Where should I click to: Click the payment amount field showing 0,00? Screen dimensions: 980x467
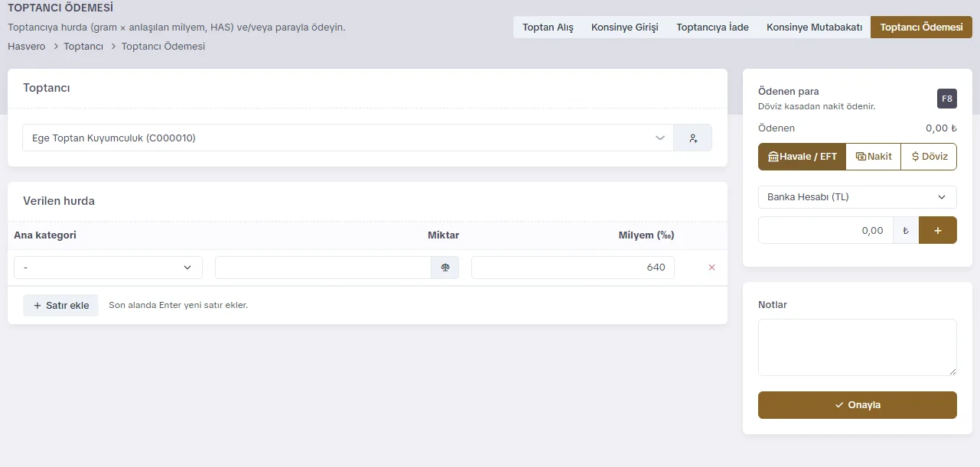[825, 230]
